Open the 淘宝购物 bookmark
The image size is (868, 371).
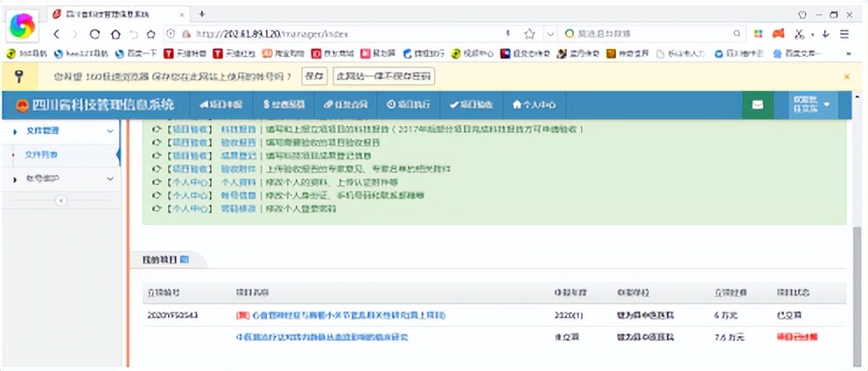[283, 53]
